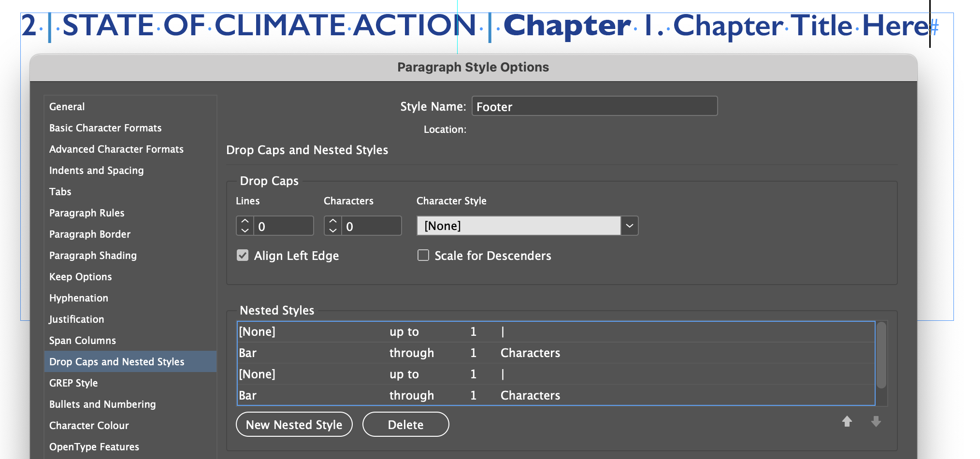Click the Style Name input field
The height and width of the screenshot is (459, 980).
[x=594, y=107]
